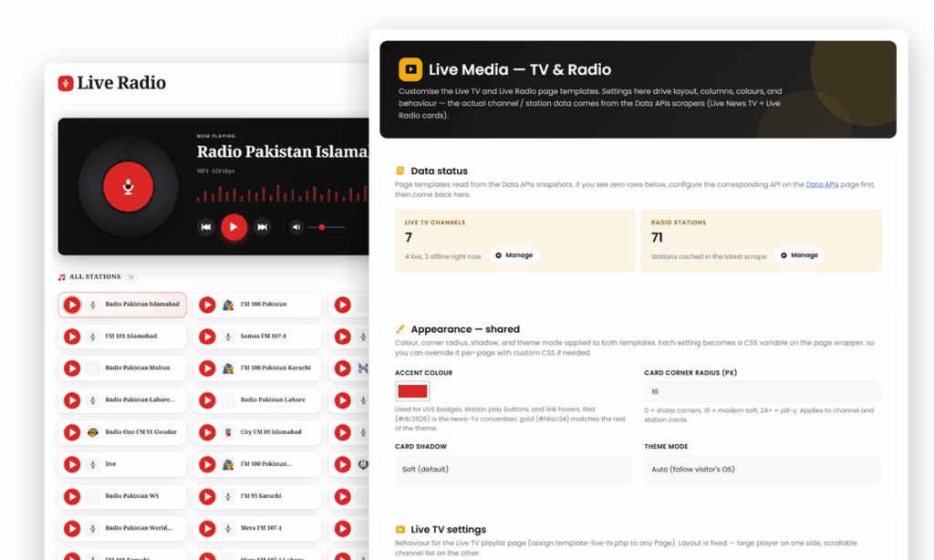This screenshot has height=560, width=934.
Task: Play the Radio Pakistan Multan station
Action: [72, 368]
